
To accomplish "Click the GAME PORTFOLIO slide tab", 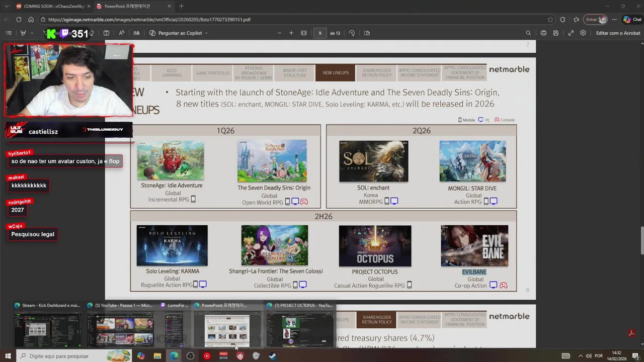I will coord(213,73).
